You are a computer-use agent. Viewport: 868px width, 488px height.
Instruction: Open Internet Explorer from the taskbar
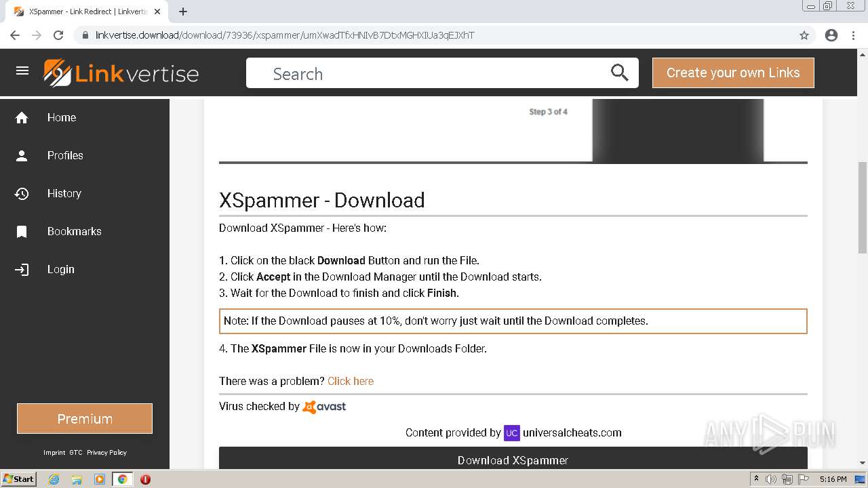click(54, 479)
